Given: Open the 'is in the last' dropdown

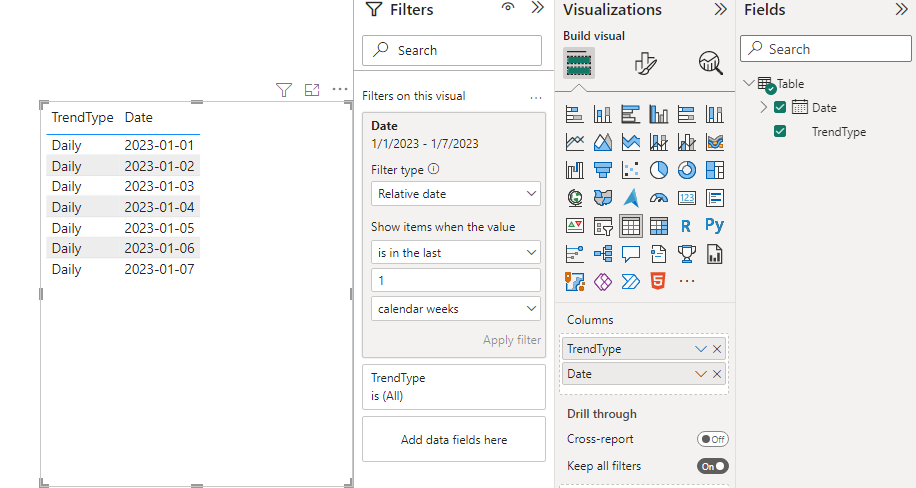Looking at the screenshot, I should 456,252.
